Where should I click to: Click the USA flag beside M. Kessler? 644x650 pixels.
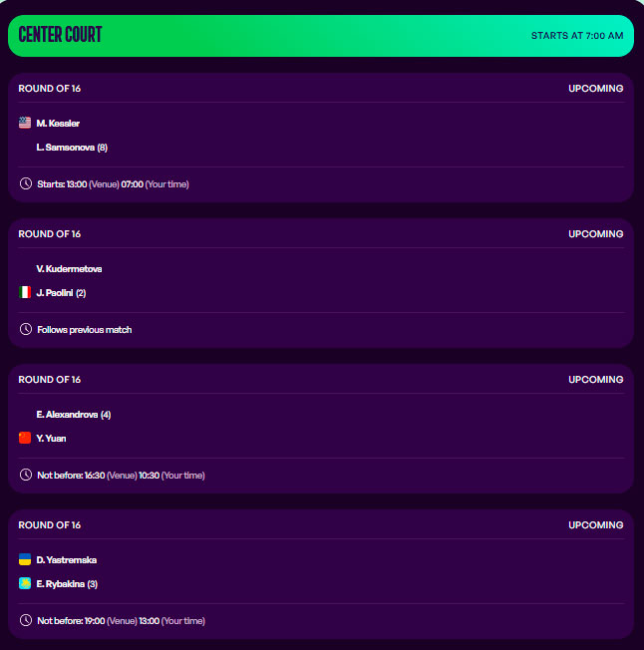click(x=25, y=124)
